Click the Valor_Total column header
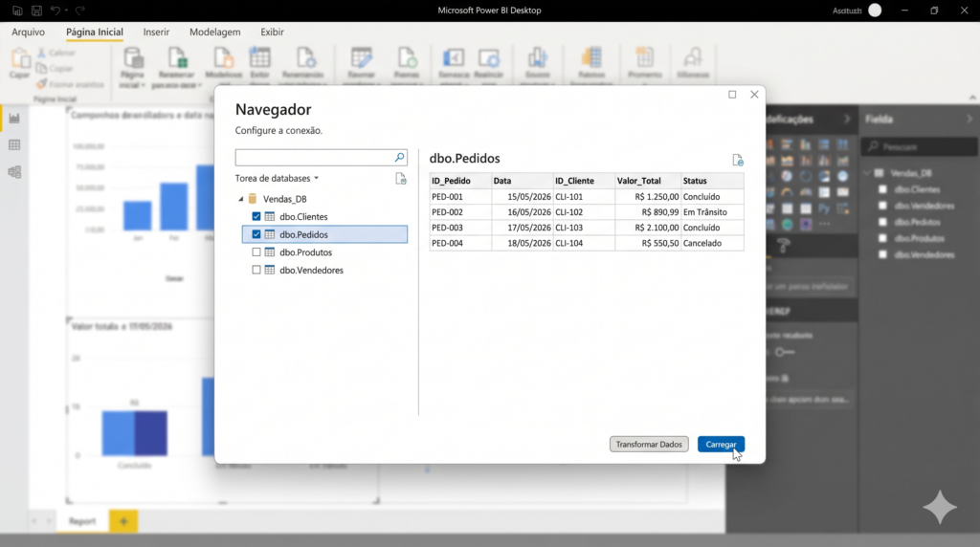Viewport: 980px width, 547px height. (x=648, y=181)
